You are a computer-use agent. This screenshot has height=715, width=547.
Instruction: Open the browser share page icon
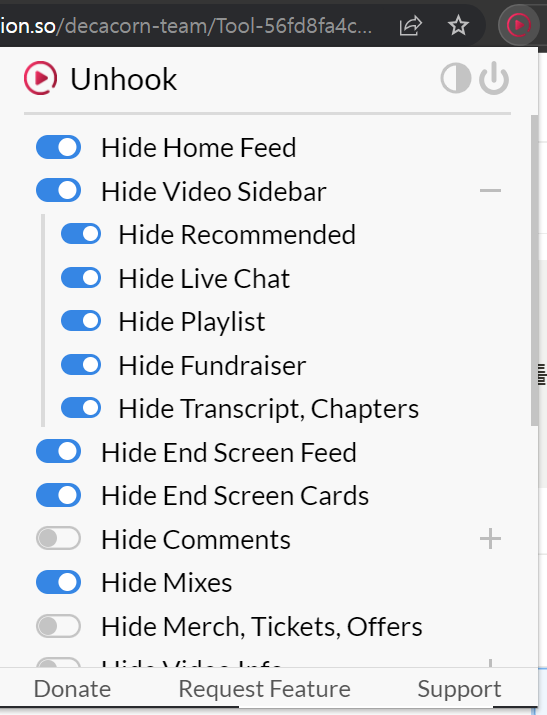(410, 26)
